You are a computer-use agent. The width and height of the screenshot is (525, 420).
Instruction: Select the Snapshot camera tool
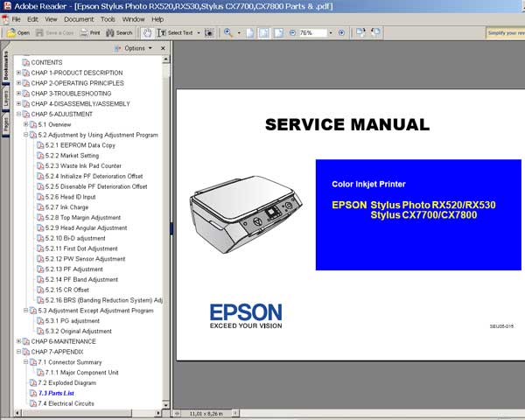[209, 33]
